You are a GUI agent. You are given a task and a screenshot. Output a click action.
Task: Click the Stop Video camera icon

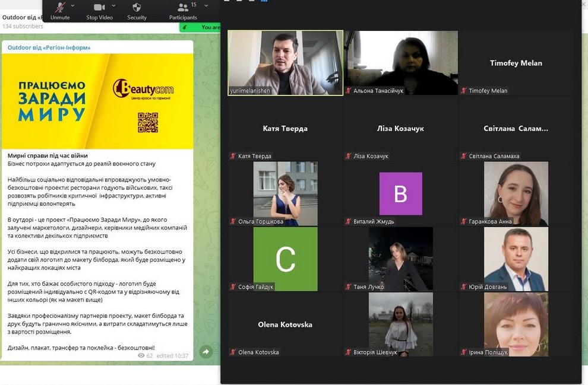(99, 8)
